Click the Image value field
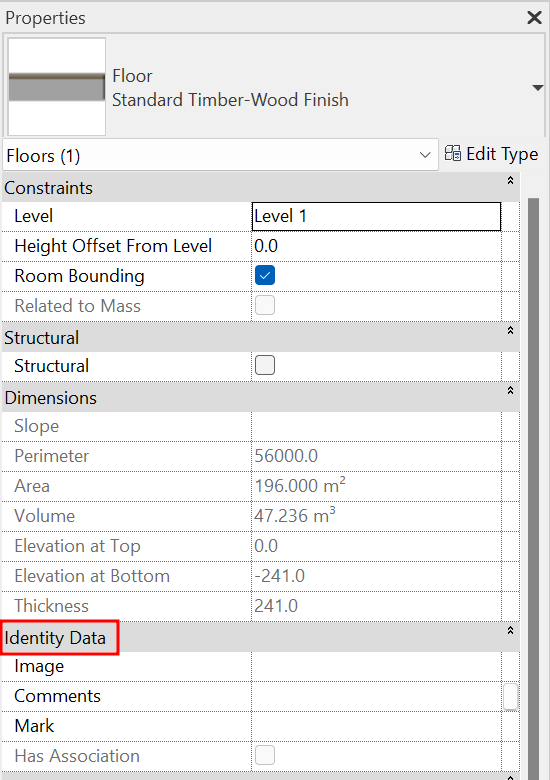Screen dimensions: 550x780 point(376,666)
